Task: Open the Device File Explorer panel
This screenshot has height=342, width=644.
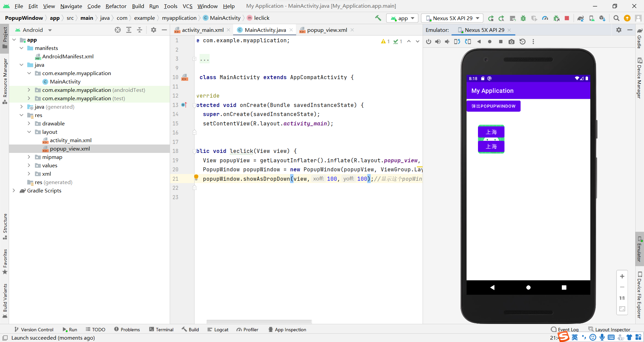Action: click(x=640, y=295)
